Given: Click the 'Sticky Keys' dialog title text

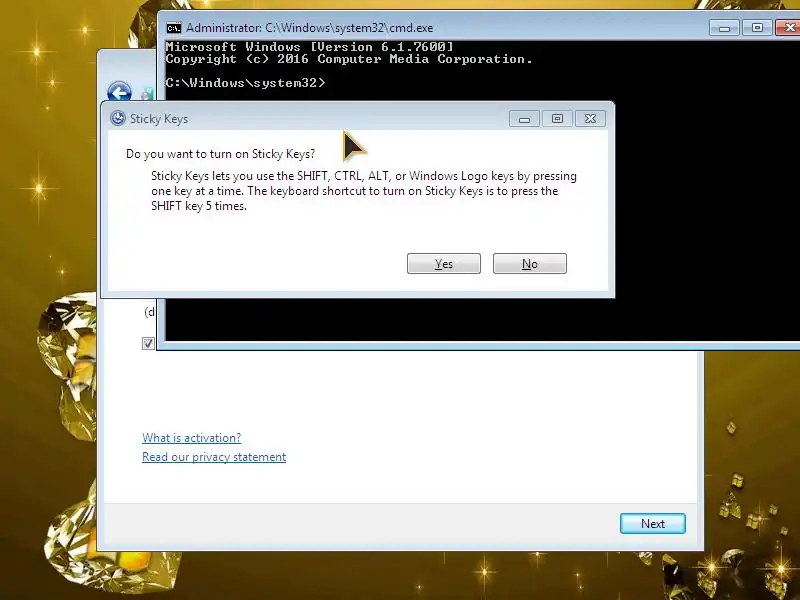Looking at the screenshot, I should coord(159,119).
